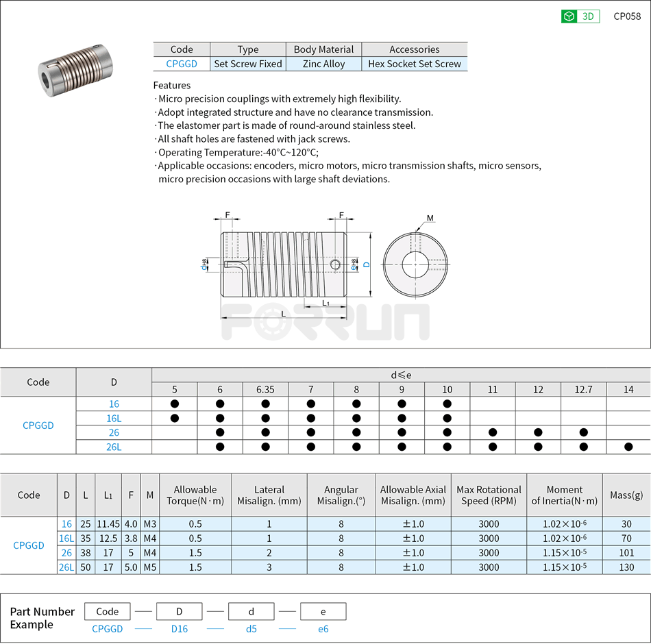Click the example value e6
Viewport: 651px width, 644px height.
point(323,629)
